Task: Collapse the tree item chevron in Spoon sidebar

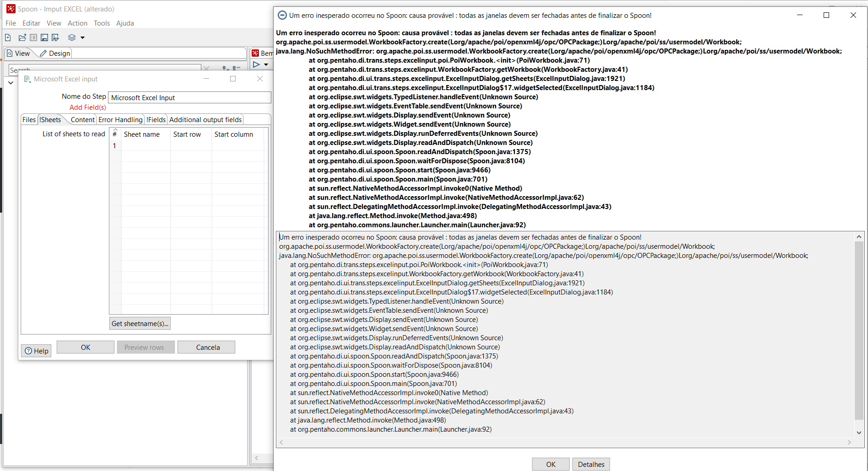Action: [11, 83]
